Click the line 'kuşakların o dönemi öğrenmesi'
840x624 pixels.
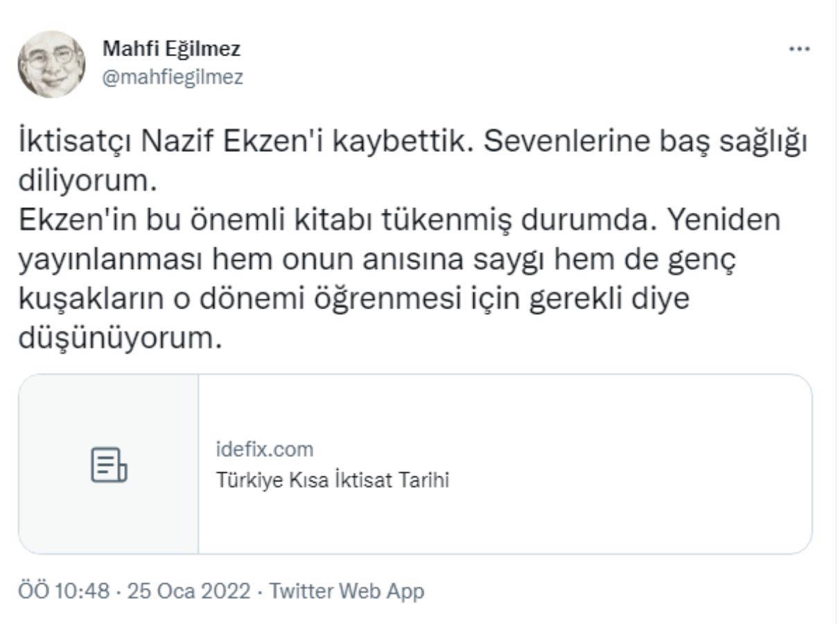(353, 300)
